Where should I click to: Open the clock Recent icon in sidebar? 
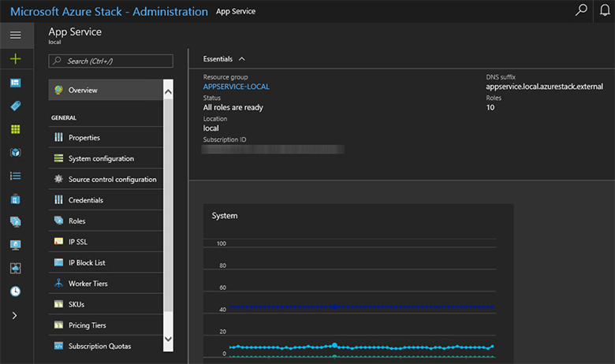pyautogui.click(x=16, y=292)
